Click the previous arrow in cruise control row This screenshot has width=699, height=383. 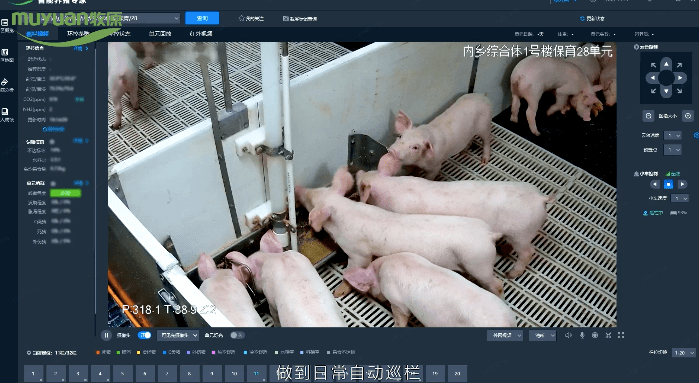click(x=654, y=184)
